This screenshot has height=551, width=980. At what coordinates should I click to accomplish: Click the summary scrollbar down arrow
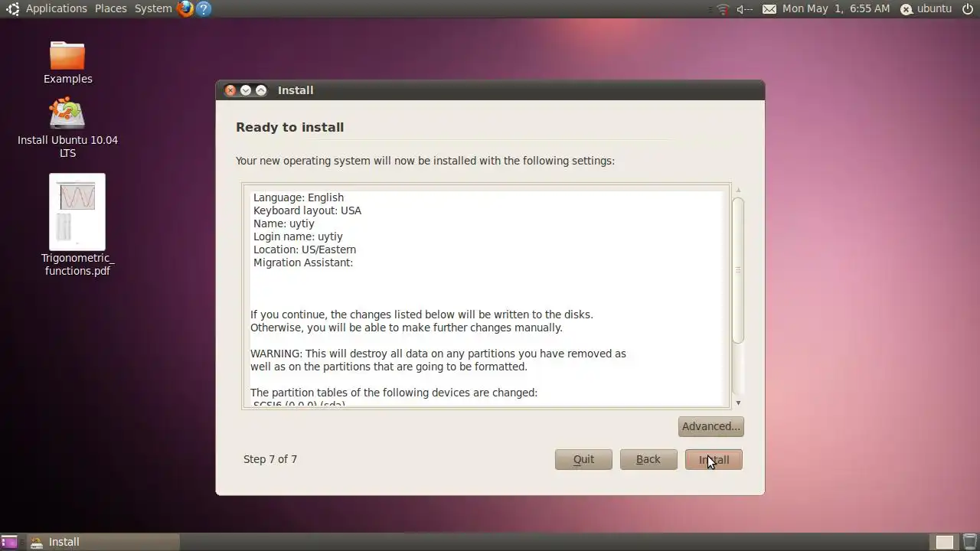(x=738, y=403)
